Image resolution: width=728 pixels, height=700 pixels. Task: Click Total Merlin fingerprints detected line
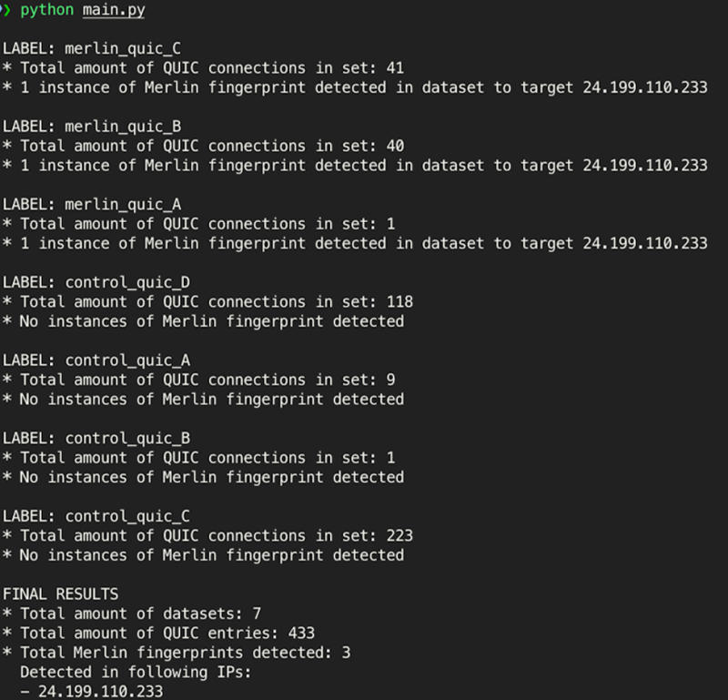(177, 653)
